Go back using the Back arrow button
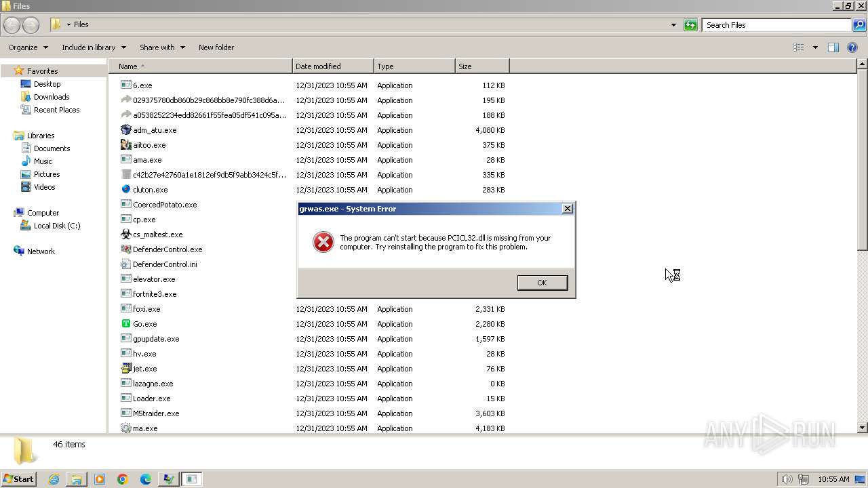868x488 pixels. click(x=12, y=25)
